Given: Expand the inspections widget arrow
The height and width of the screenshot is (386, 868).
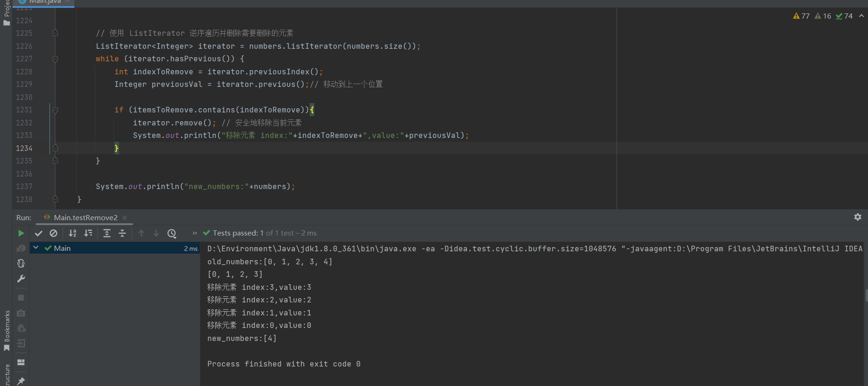Looking at the screenshot, I should 861,16.
